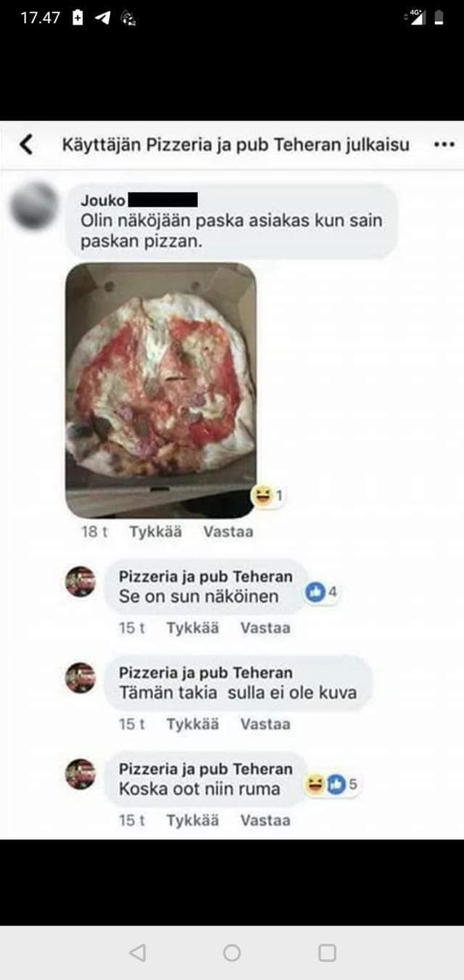Tap the Android back navigation button

137,952
